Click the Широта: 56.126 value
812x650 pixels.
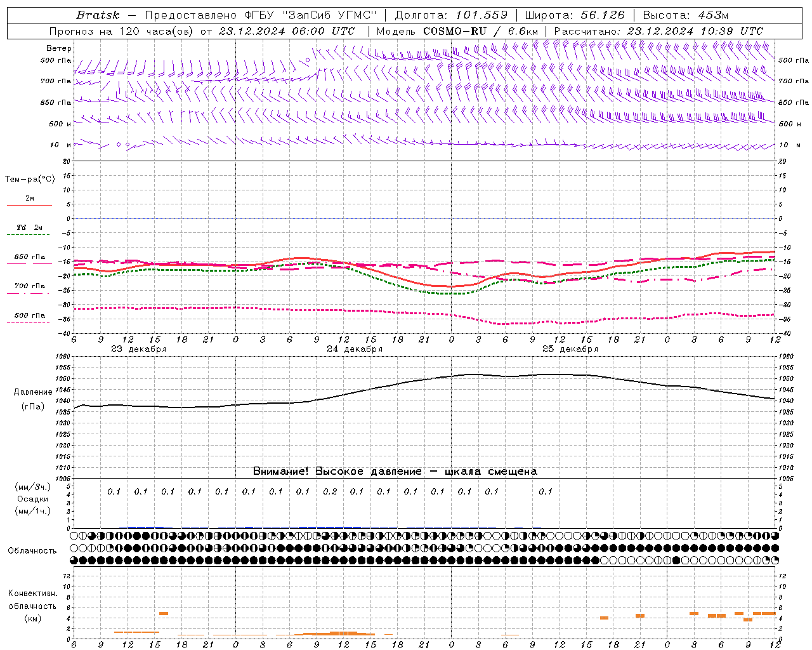coord(574,15)
